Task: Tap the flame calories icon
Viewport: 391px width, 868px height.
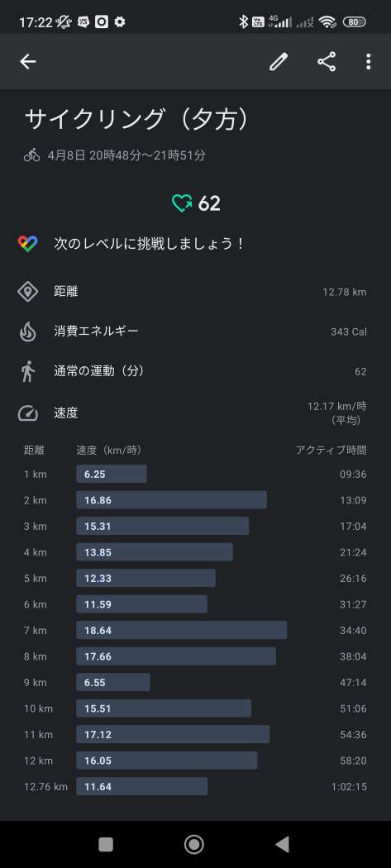Action: coord(27,331)
